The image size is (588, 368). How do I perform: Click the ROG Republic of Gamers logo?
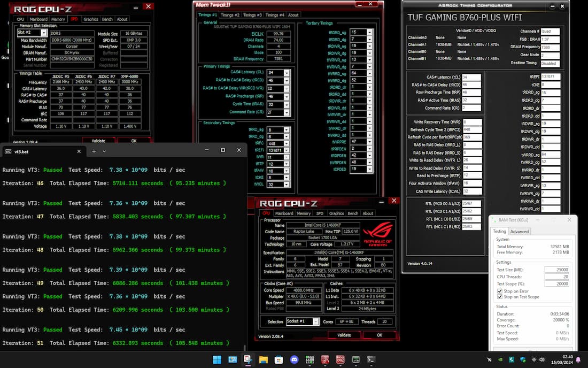pos(377,233)
